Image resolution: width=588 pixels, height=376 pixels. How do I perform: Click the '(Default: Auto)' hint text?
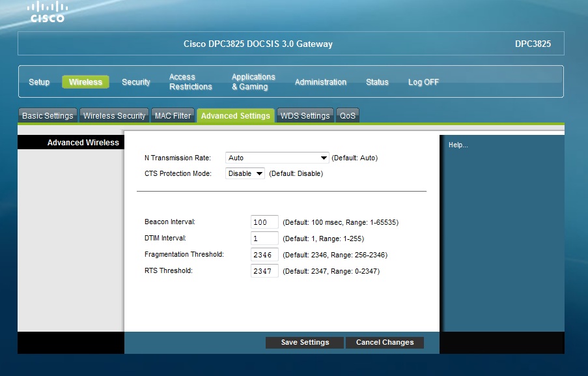point(355,158)
